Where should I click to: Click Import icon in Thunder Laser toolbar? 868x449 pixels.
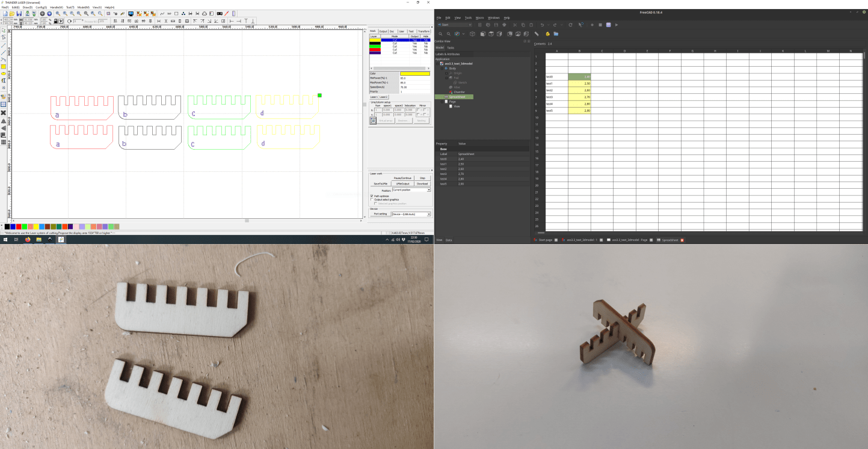(x=28, y=13)
